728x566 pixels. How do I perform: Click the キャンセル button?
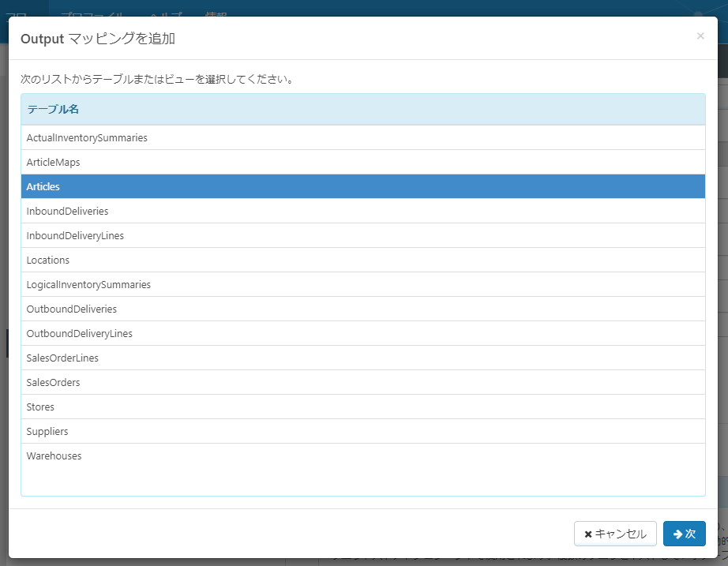615,534
